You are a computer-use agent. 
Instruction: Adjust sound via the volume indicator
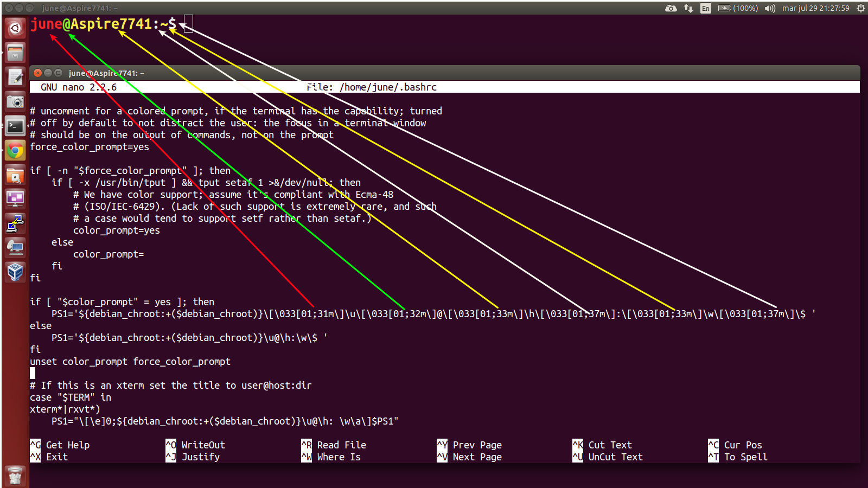[x=770, y=8]
